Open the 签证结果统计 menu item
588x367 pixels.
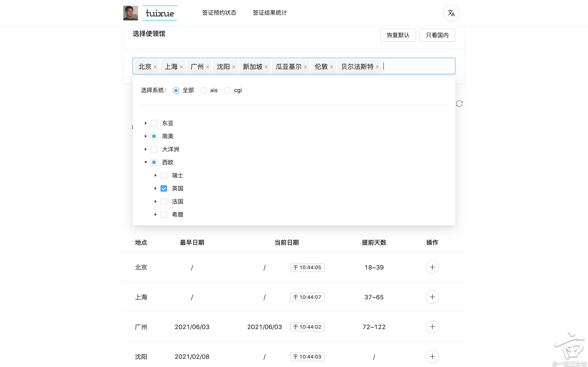point(269,13)
